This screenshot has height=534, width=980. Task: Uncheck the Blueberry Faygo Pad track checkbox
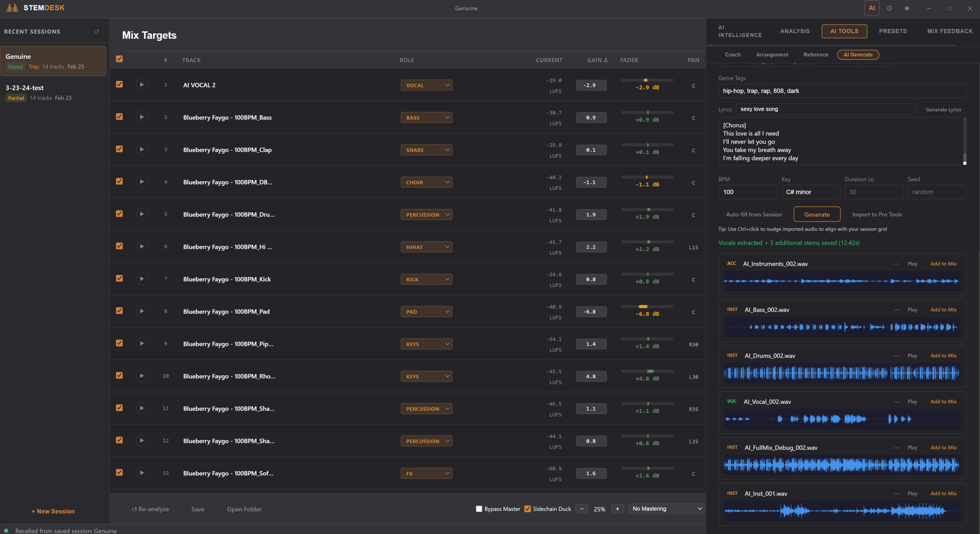pyautogui.click(x=119, y=311)
